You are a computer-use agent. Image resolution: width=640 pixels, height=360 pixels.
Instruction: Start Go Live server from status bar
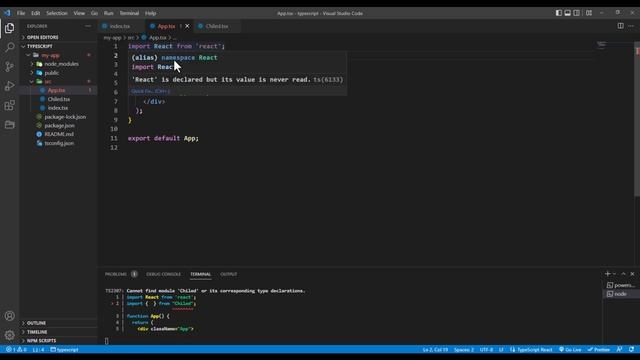pos(570,350)
